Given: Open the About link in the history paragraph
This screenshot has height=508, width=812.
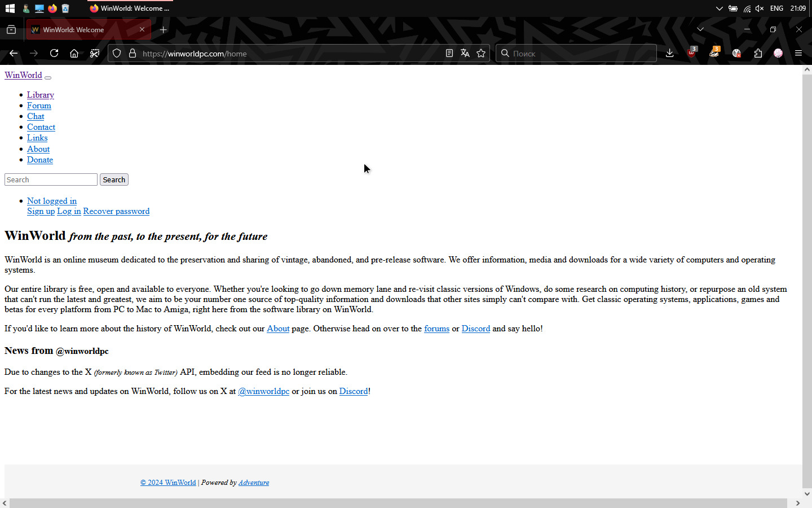Looking at the screenshot, I should click(278, 329).
